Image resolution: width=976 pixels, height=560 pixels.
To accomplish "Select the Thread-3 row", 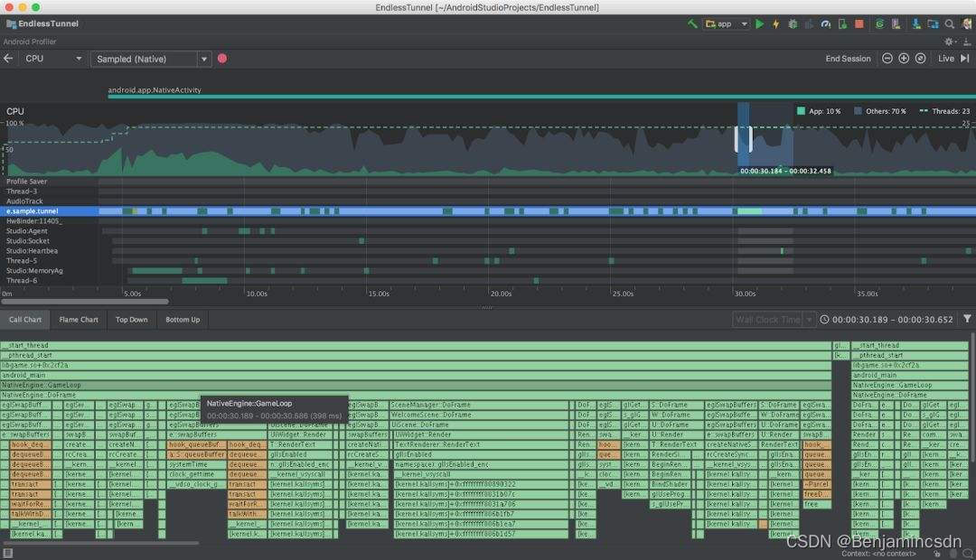I will click(x=488, y=191).
